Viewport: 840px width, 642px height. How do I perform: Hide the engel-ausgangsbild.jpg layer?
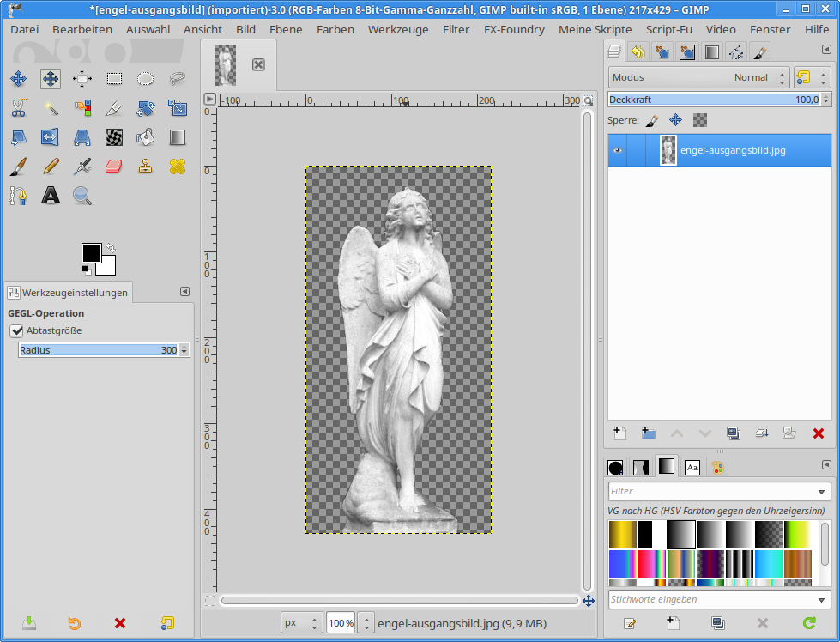pos(617,150)
